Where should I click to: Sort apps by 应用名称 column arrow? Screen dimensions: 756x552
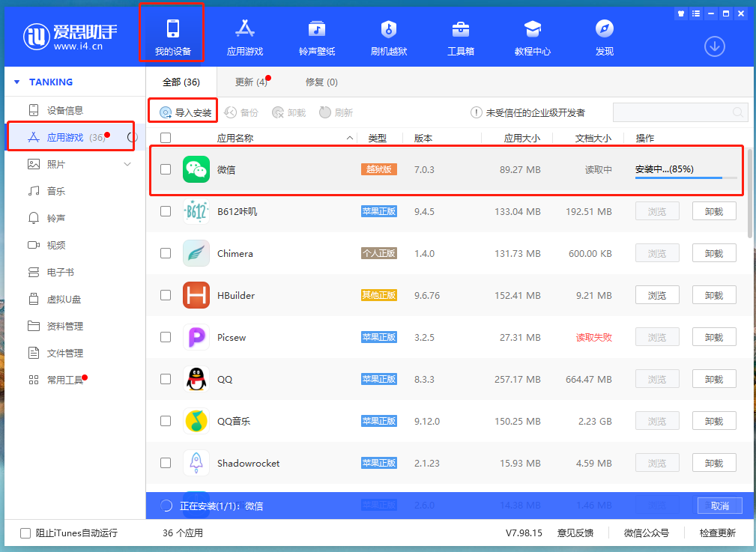click(349, 138)
